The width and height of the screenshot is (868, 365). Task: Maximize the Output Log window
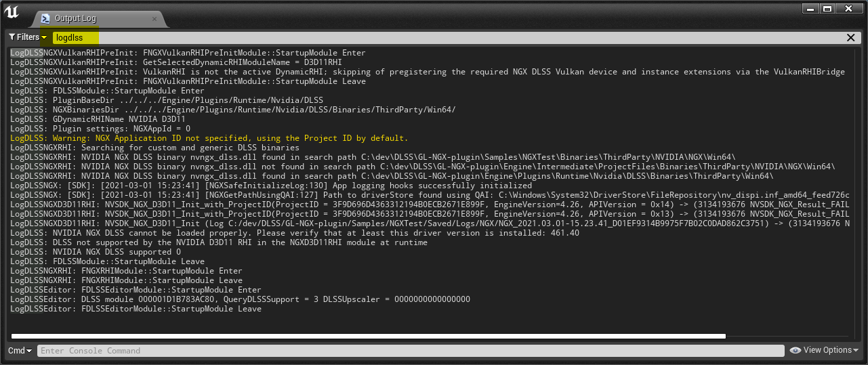(x=827, y=8)
